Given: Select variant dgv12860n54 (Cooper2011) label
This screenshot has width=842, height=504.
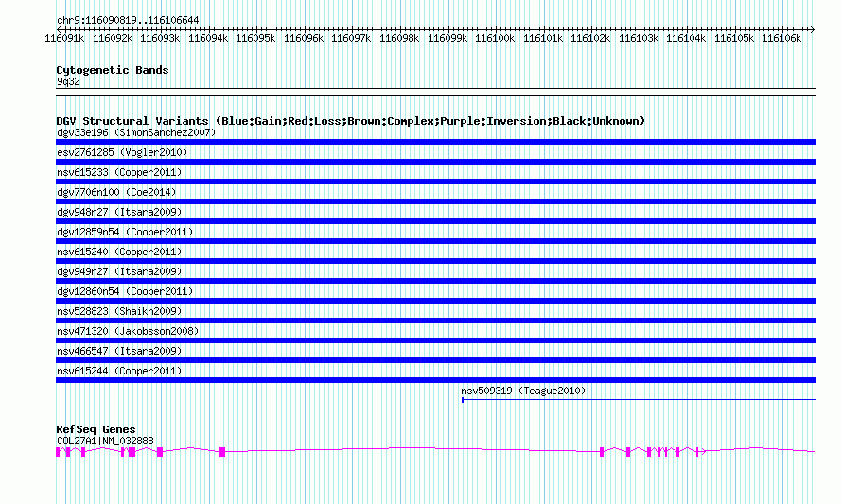Looking at the screenshot, I should 125,291.
